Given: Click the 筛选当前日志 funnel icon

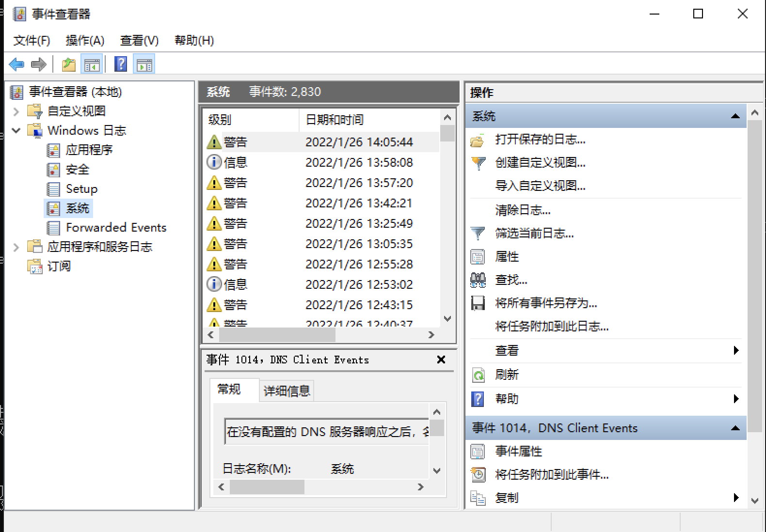Looking at the screenshot, I should [x=478, y=234].
